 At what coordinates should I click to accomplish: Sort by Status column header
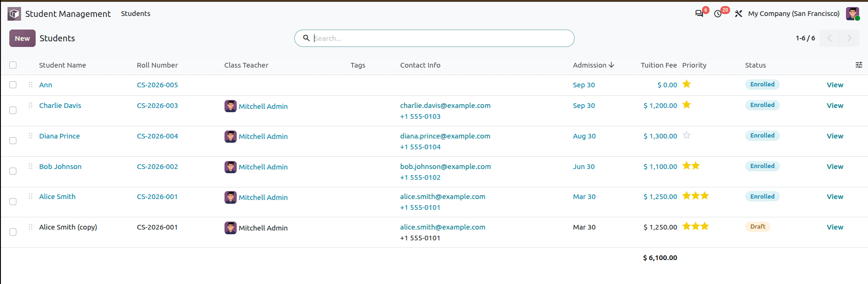[756, 65]
